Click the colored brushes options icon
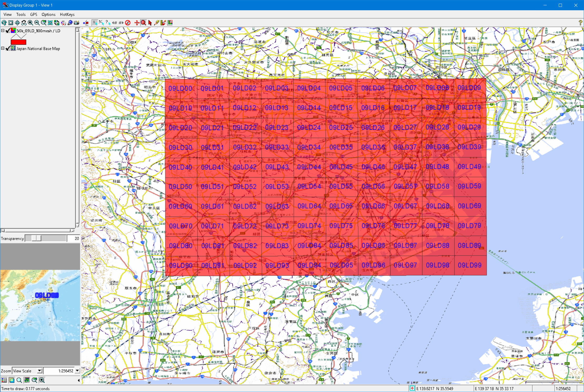Image resolution: width=584 pixels, height=392 pixels. (63, 23)
